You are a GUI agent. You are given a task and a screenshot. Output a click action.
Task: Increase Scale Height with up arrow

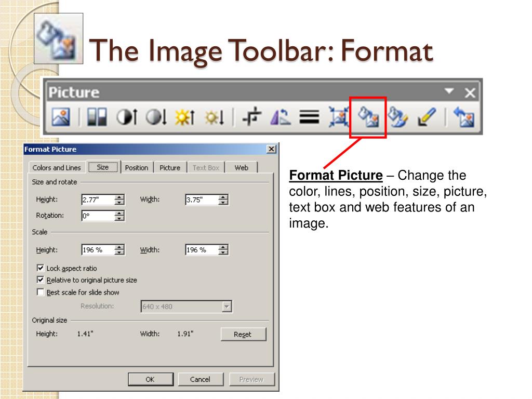pos(119,247)
